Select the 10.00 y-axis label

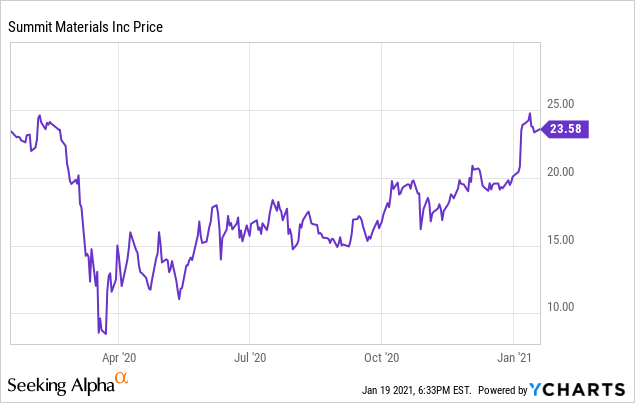560,307
